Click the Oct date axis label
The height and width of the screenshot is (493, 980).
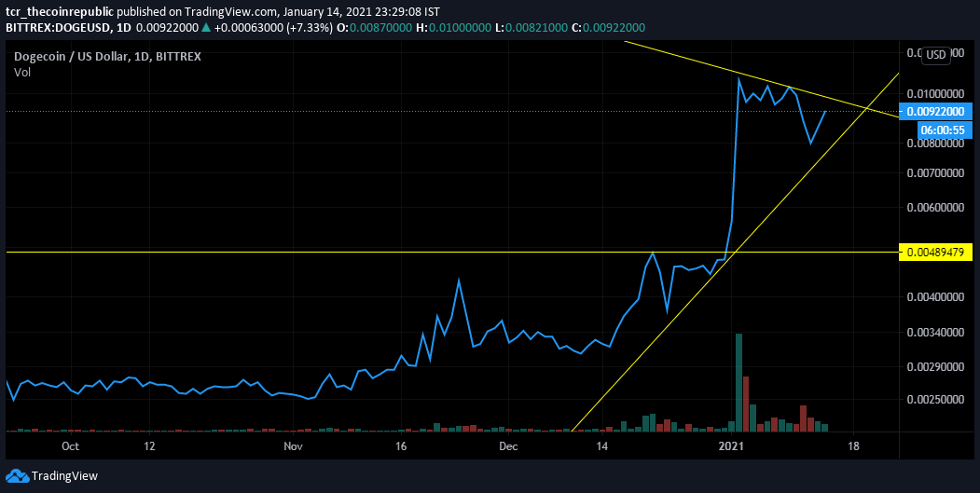pyautogui.click(x=71, y=446)
